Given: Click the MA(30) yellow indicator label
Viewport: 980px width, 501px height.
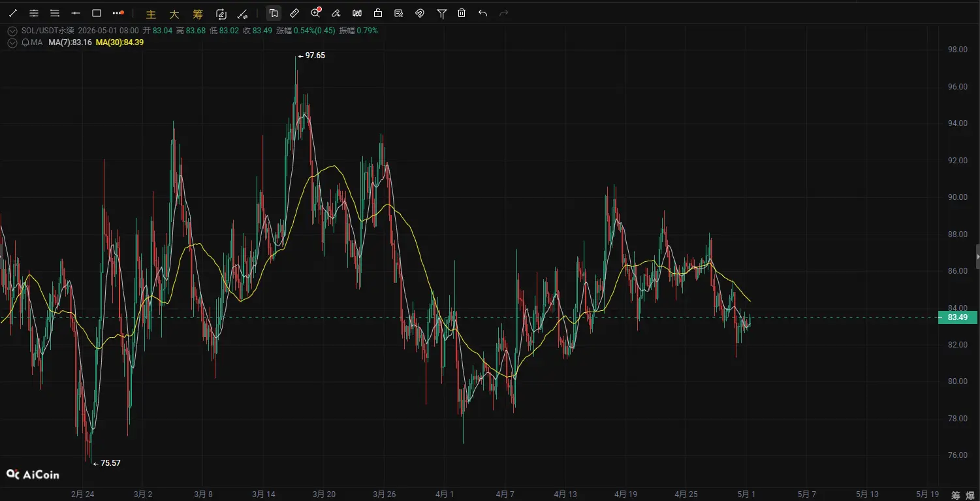Looking at the screenshot, I should tap(119, 42).
